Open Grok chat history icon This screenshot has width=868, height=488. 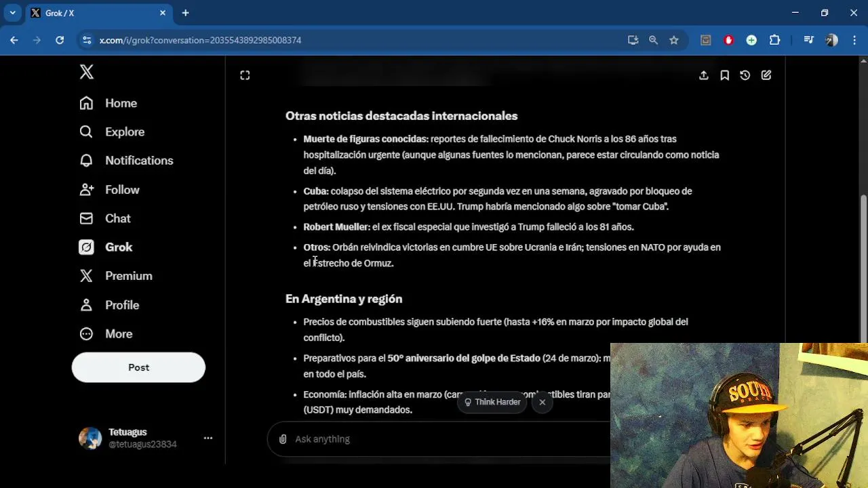[745, 75]
